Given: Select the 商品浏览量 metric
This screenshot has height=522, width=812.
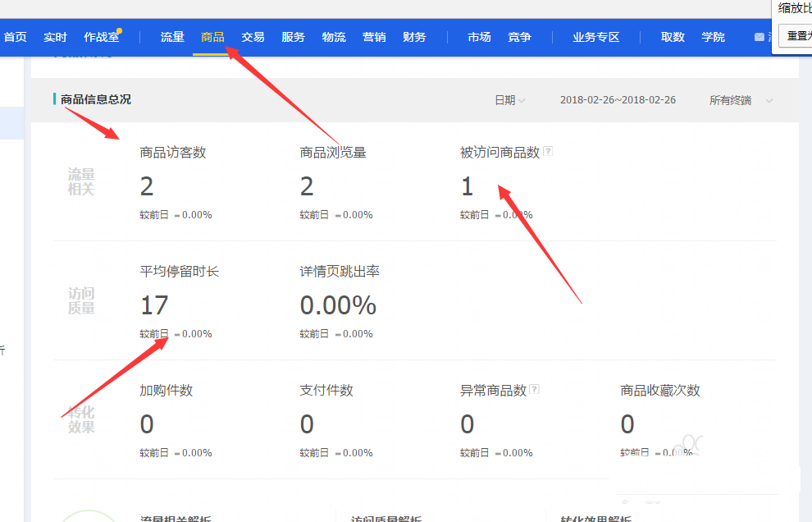Looking at the screenshot, I should [x=333, y=153].
